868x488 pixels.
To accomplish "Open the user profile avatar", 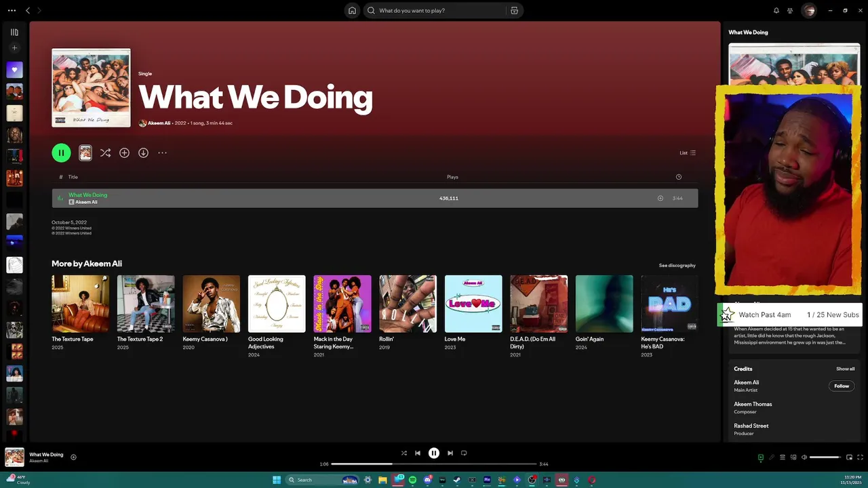I will point(808,10).
